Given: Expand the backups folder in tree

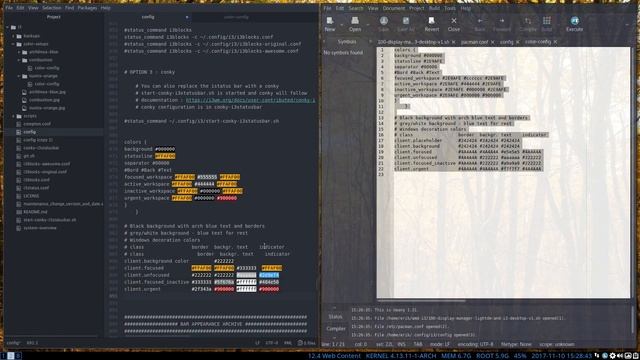Looking at the screenshot, I should 13,36.
